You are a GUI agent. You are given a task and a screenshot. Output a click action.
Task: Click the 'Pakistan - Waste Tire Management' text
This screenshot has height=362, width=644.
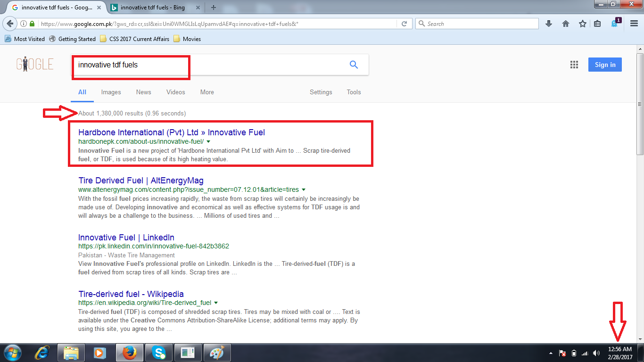(x=126, y=255)
